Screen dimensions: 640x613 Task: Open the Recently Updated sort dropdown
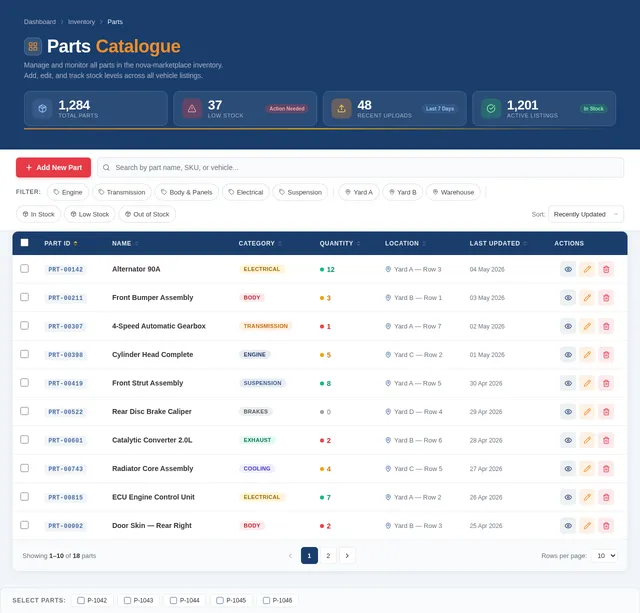(x=586, y=214)
